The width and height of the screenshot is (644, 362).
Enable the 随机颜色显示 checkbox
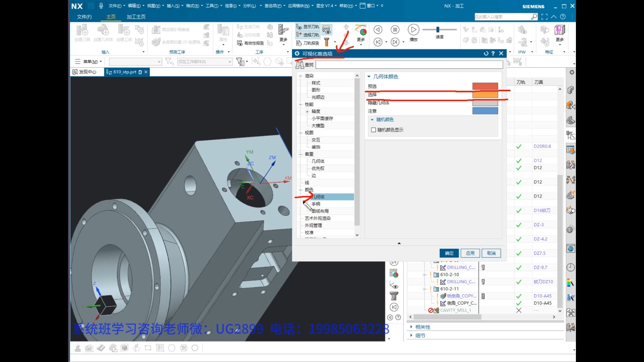pos(373,130)
